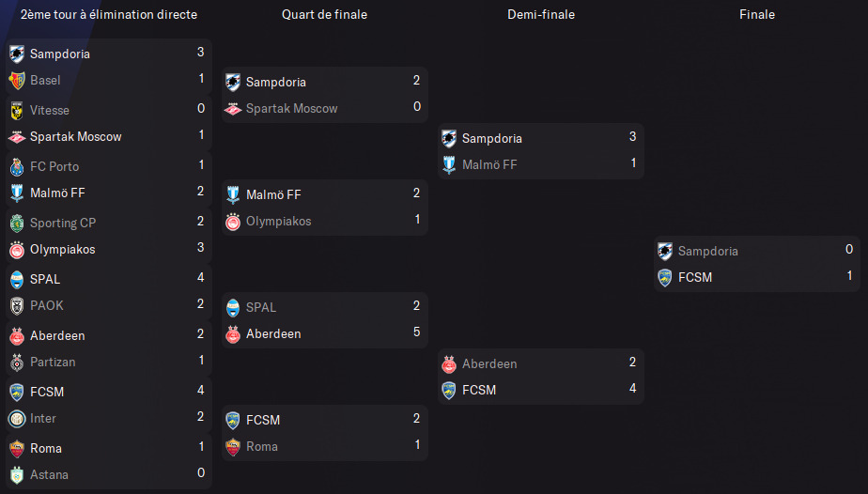Image resolution: width=868 pixels, height=494 pixels.
Task: Click the Demi-finale column heading
Action: [541, 14]
